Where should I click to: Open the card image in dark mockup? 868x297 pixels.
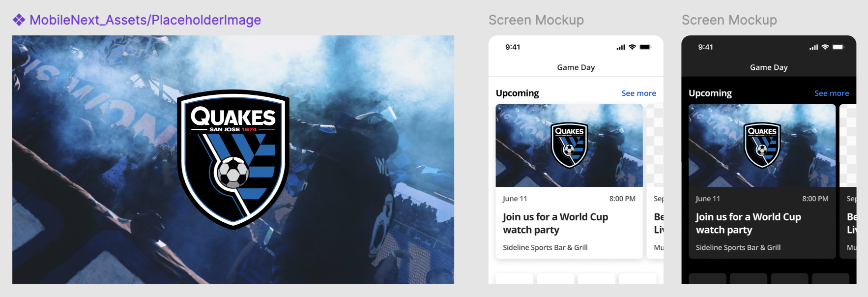point(762,146)
